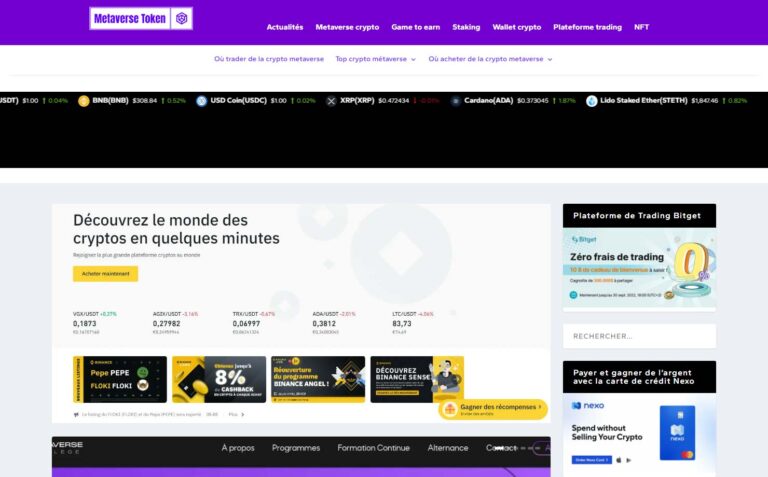Click the Plateforme de Trading Bitget heading
The image size is (768, 477).
pos(637,215)
